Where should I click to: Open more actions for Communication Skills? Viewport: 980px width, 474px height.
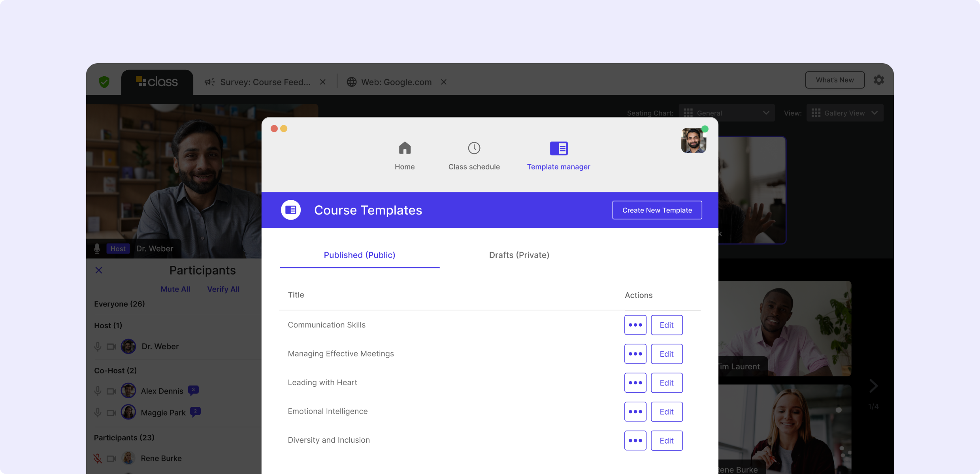pos(635,325)
